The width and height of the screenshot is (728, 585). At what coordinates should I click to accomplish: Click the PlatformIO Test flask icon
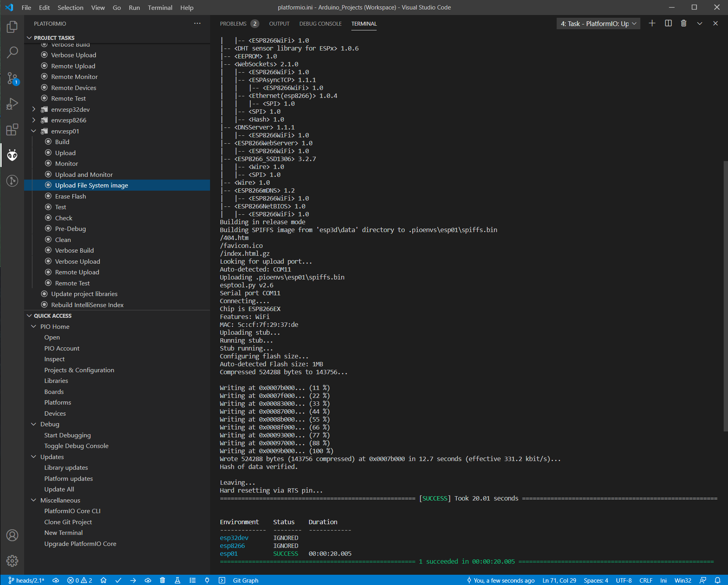pyautogui.click(x=178, y=580)
